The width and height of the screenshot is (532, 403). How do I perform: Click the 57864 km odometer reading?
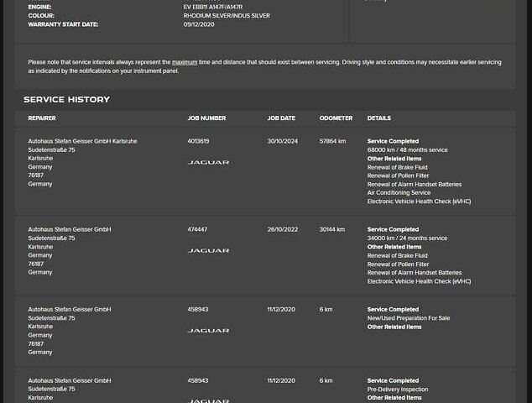[x=332, y=141]
